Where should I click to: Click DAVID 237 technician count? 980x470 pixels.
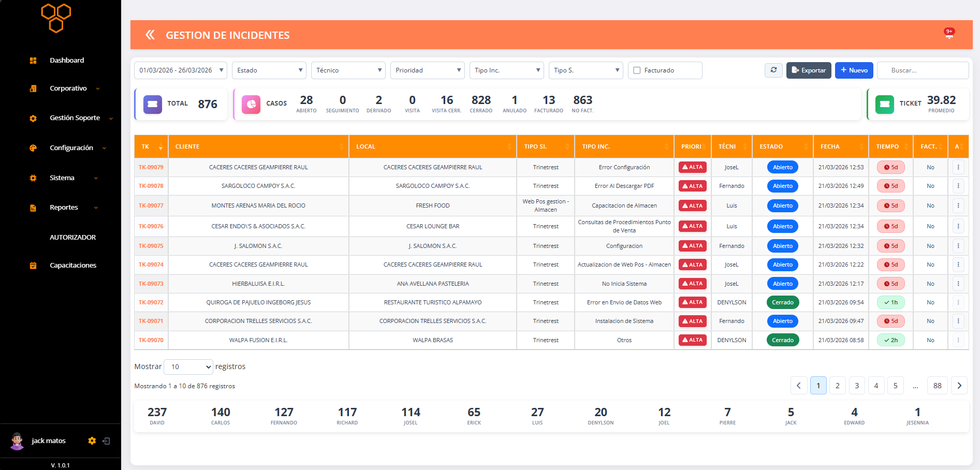coord(157,416)
